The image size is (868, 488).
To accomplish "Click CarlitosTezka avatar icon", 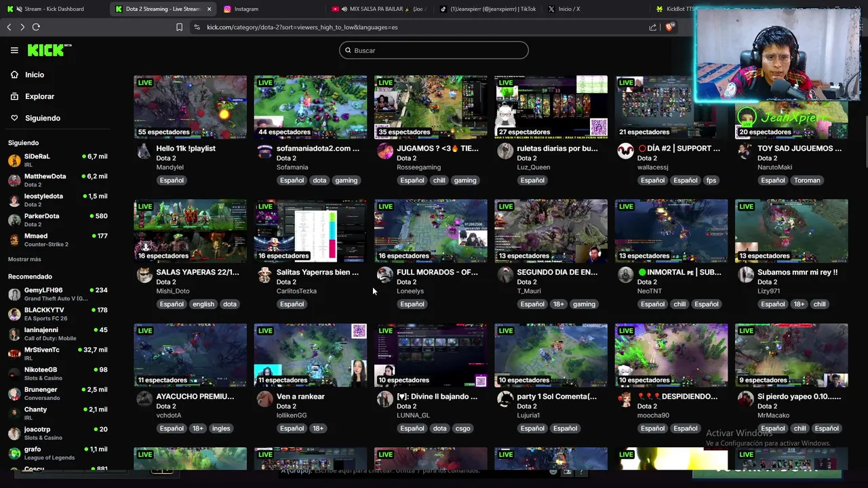I will pos(264,274).
